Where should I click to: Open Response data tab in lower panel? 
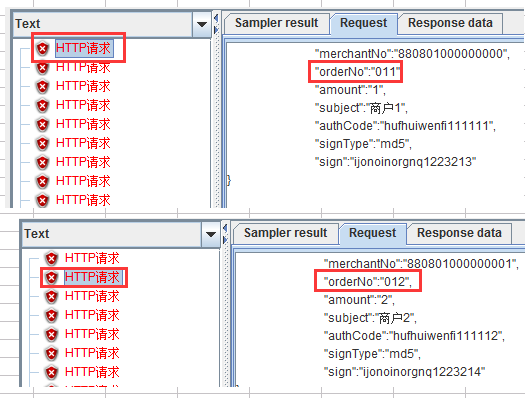point(459,233)
